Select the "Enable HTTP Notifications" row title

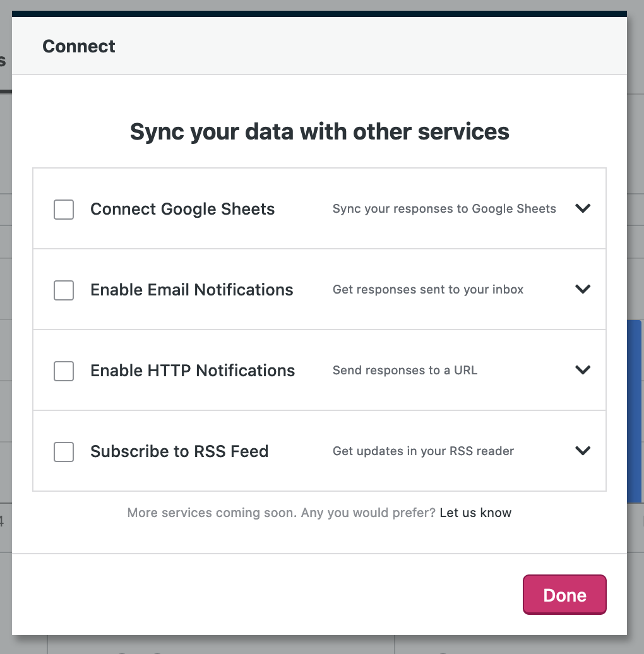[193, 371]
